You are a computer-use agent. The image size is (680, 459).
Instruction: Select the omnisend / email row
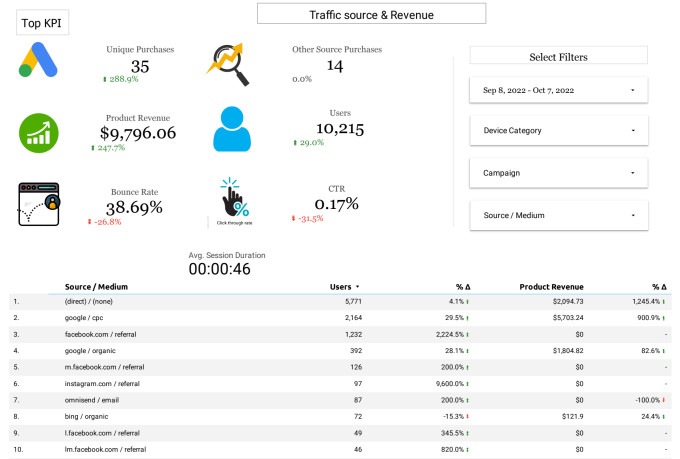(340, 400)
